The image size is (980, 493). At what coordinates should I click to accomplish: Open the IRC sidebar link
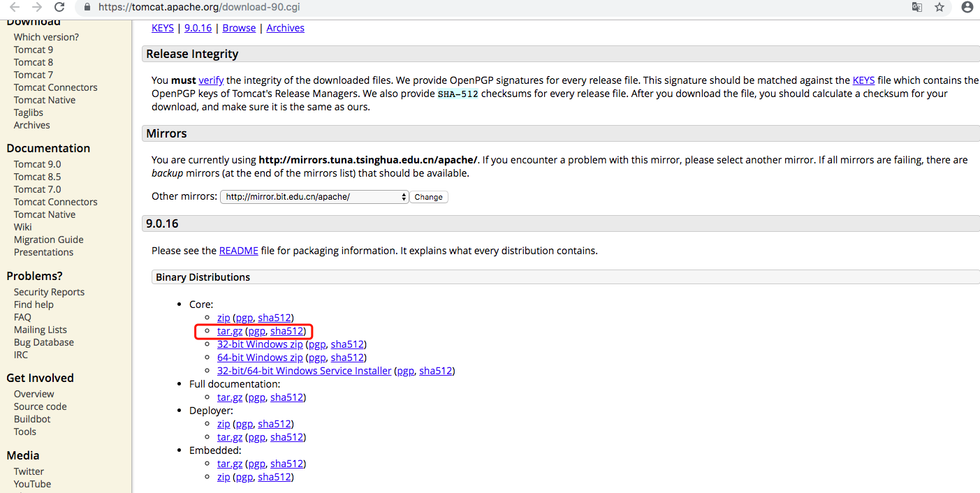click(21, 355)
